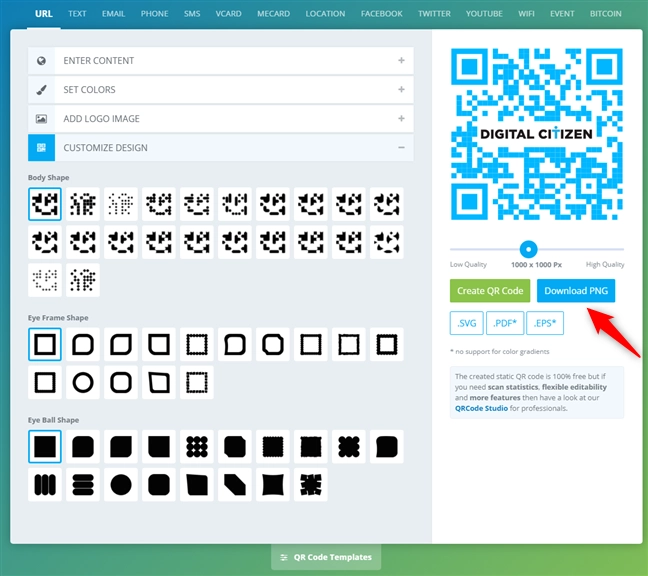Click the QR icon beside Customize Design
The image size is (648, 576).
point(41,148)
